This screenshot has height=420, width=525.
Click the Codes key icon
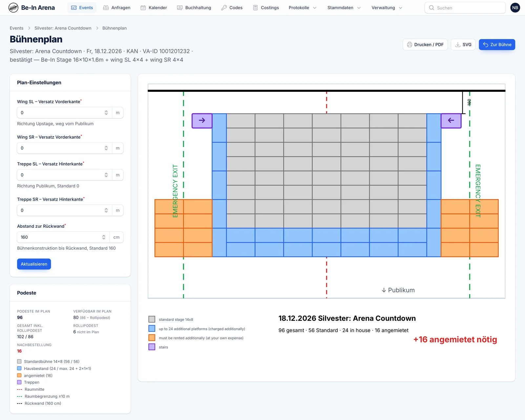224,8
